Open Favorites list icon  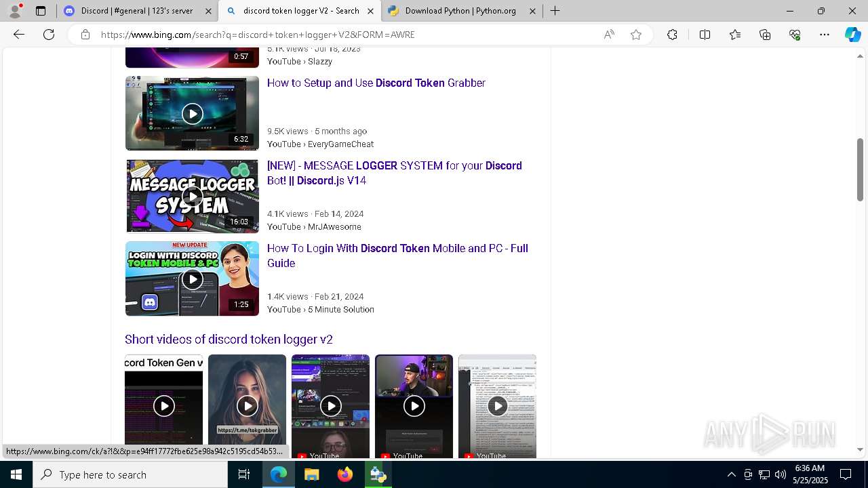[x=735, y=35]
